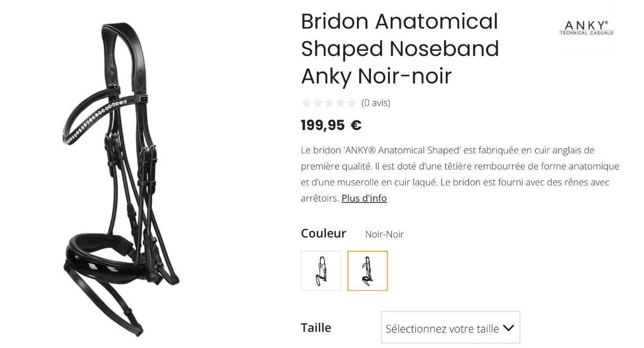The image size is (644, 348).
Task: Click the fourth rating star
Action: (x=340, y=103)
